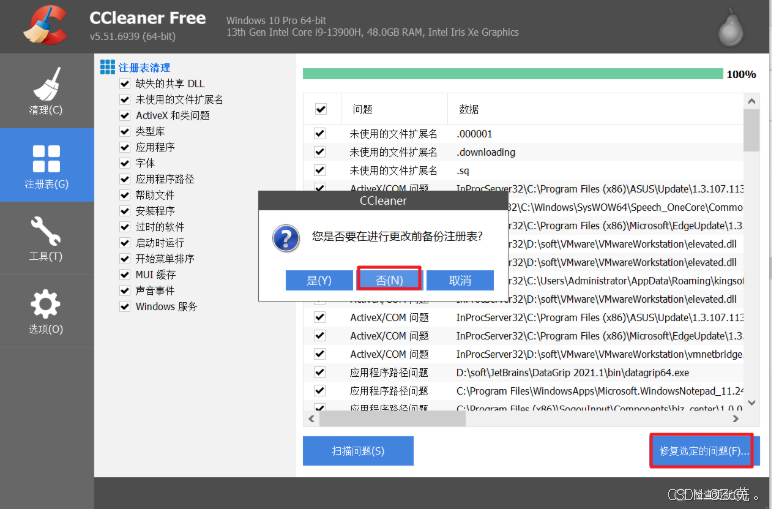Toggle 启动时运行 checkbox

coord(125,243)
